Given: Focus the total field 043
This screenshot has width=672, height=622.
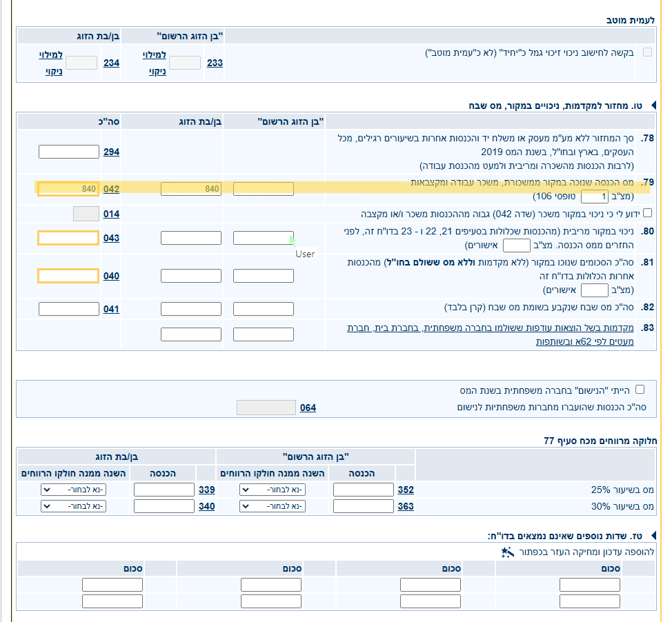Looking at the screenshot, I should (x=68, y=238).
